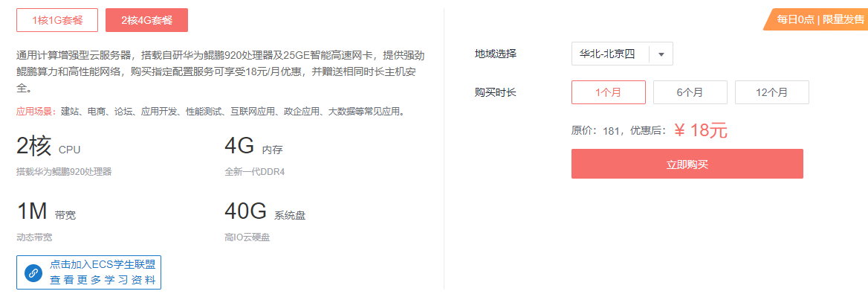Choose the 6个月 purchase duration

690,92
